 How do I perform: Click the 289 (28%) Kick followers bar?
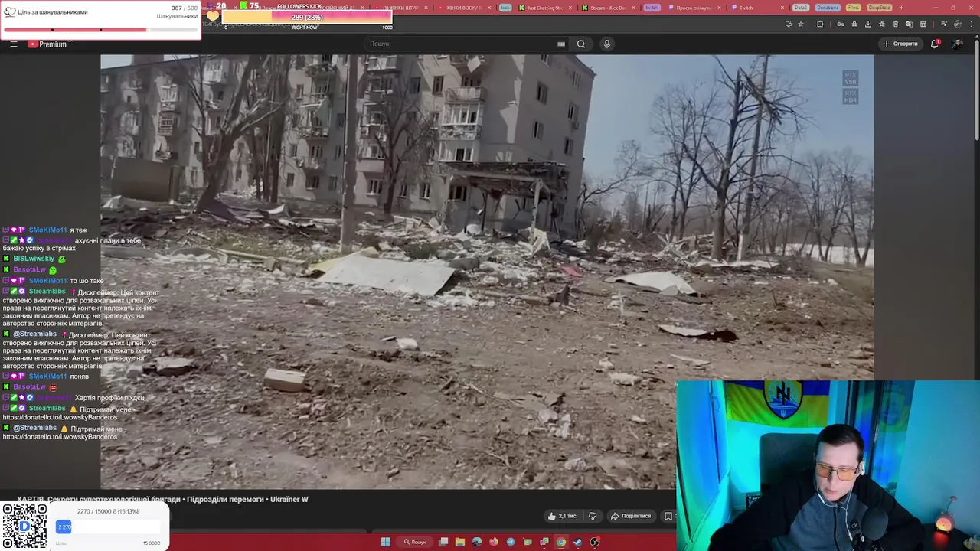306,18
